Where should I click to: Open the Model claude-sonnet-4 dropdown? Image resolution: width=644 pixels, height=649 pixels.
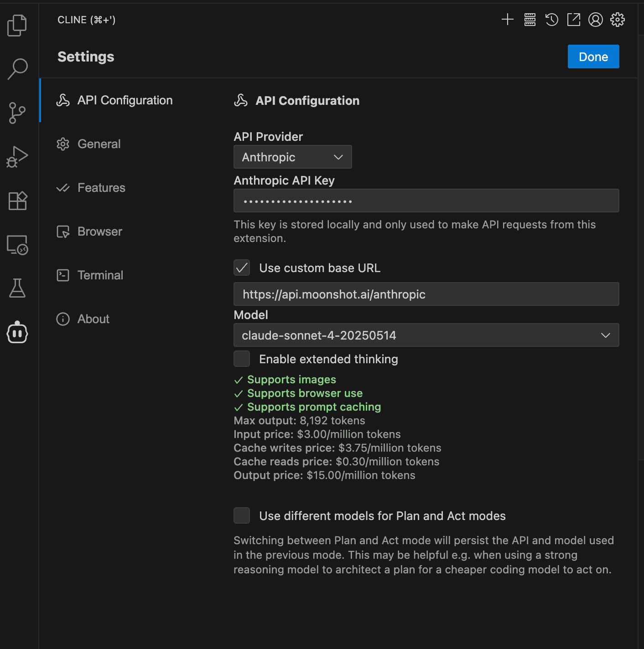(426, 335)
